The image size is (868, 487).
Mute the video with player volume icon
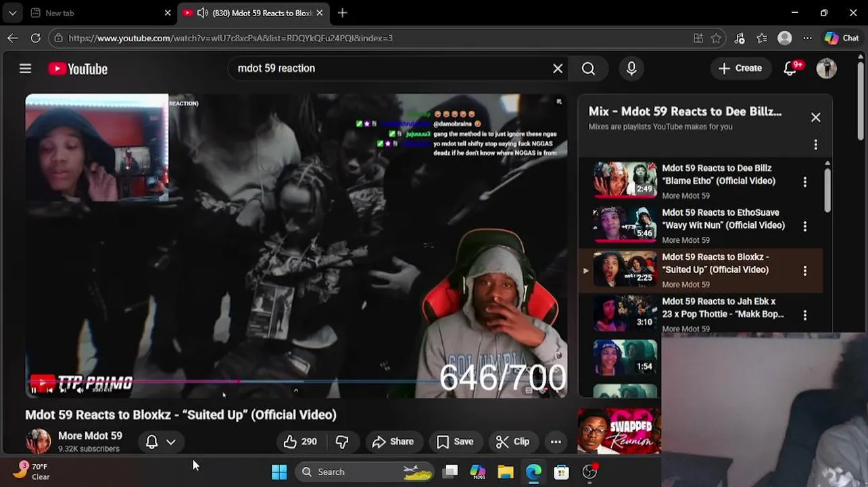80,390
